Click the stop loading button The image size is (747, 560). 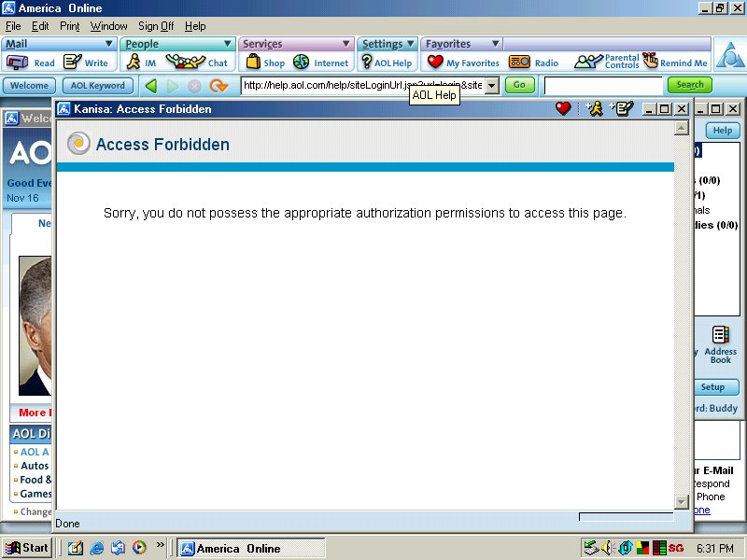click(194, 86)
